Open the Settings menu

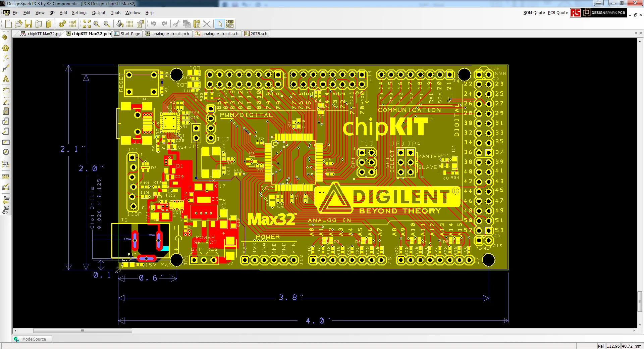click(79, 13)
